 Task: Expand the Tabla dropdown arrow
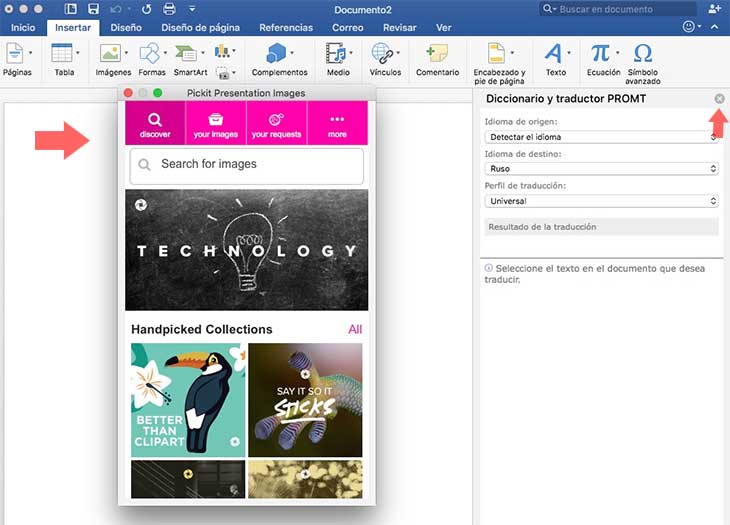(78, 53)
